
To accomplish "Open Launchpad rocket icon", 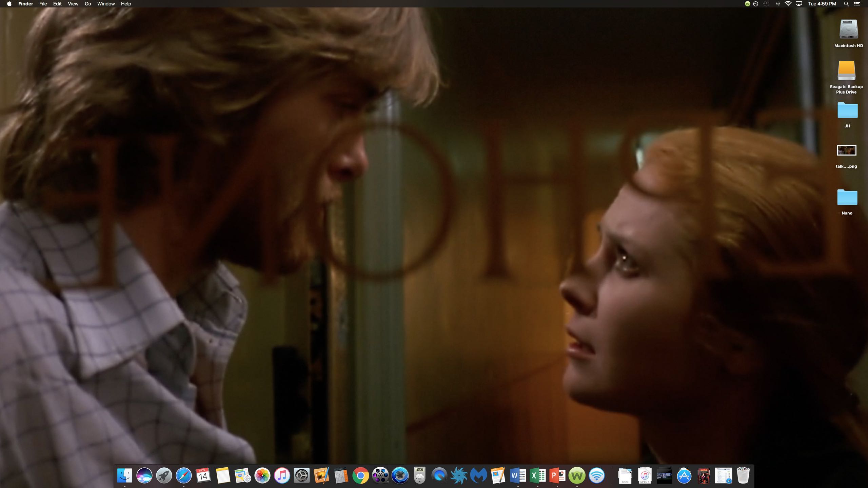I will click(x=164, y=475).
